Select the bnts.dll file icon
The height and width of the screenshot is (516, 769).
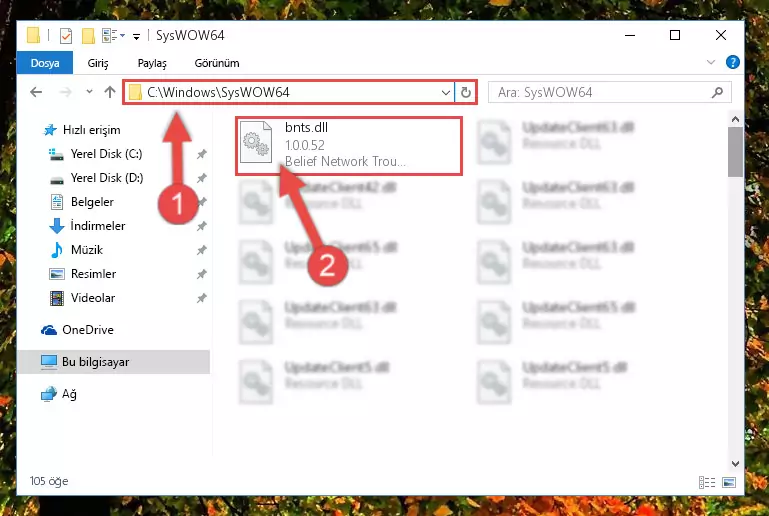tap(256, 142)
